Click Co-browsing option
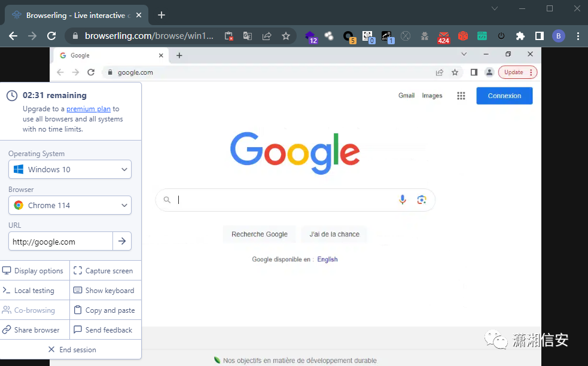588x366 pixels. coord(35,310)
